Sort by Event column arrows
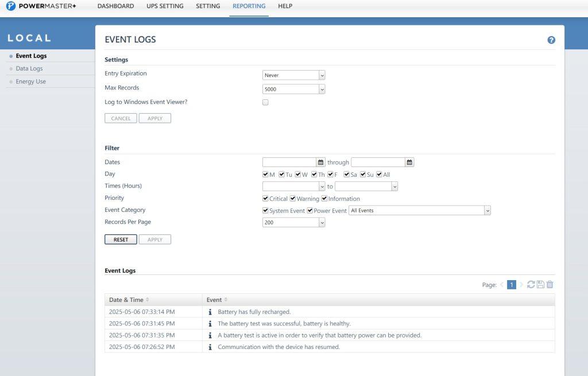The image size is (588, 376). [226, 300]
